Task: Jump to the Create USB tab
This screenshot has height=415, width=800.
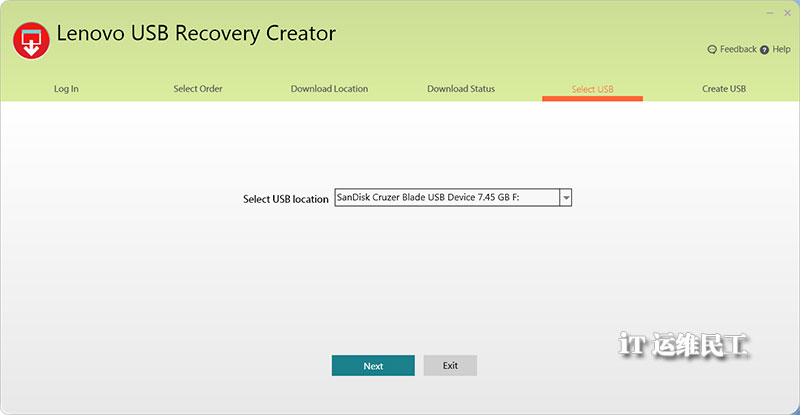Action: tap(724, 89)
